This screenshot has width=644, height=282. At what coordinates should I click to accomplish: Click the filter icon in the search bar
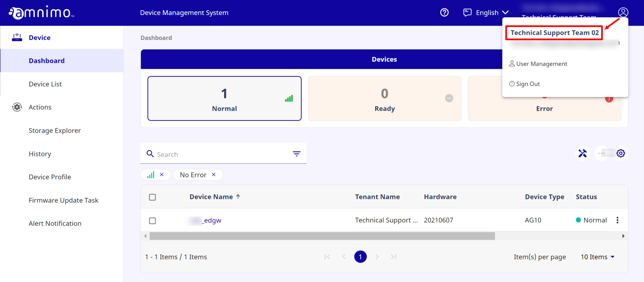pos(297,153)
